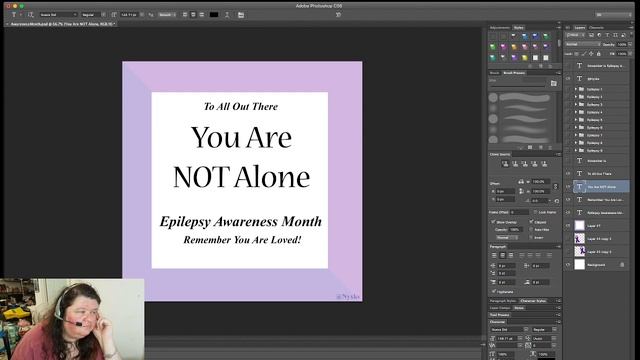The width and height of the screenshot is (640, 360).
Task: Open the brush preset folder icon
Action: coord(553,83)
